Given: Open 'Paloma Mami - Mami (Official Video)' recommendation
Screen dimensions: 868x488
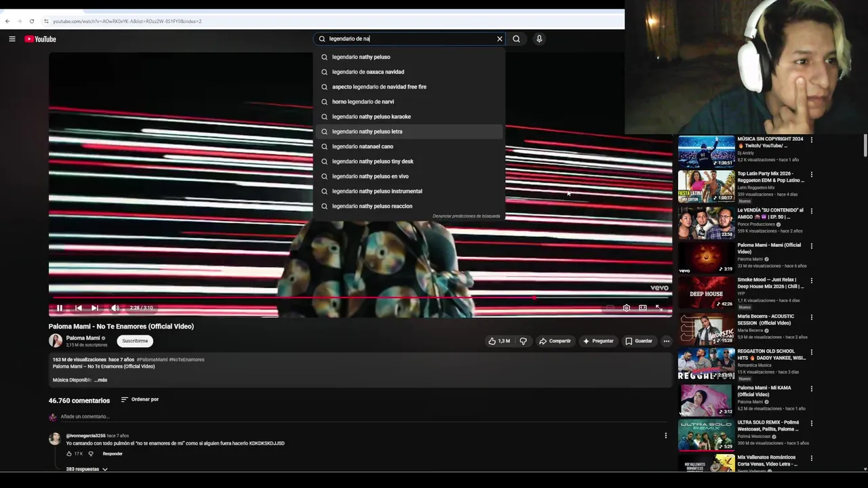Looking at the screenshot, I should coord(769,248).
